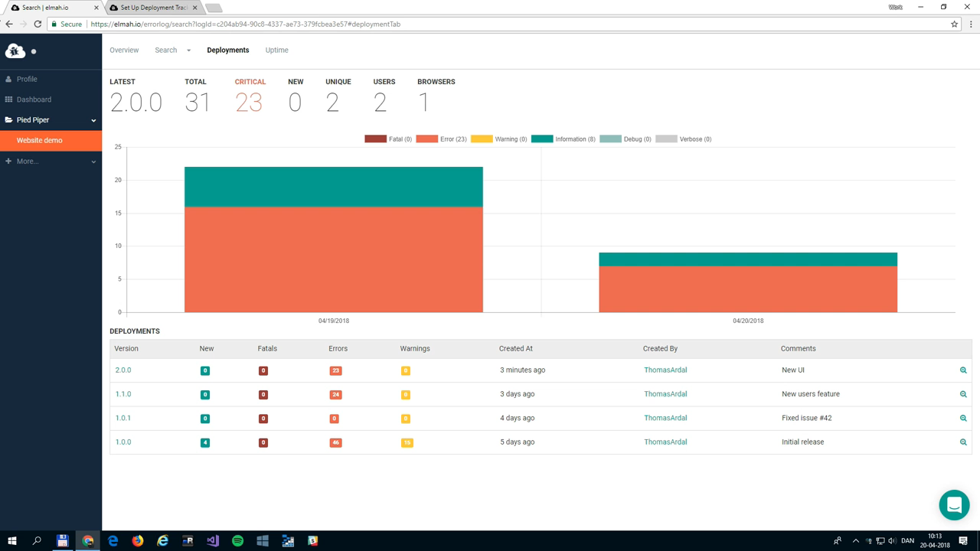Open the chat support bubble

(x=954, y=505)
